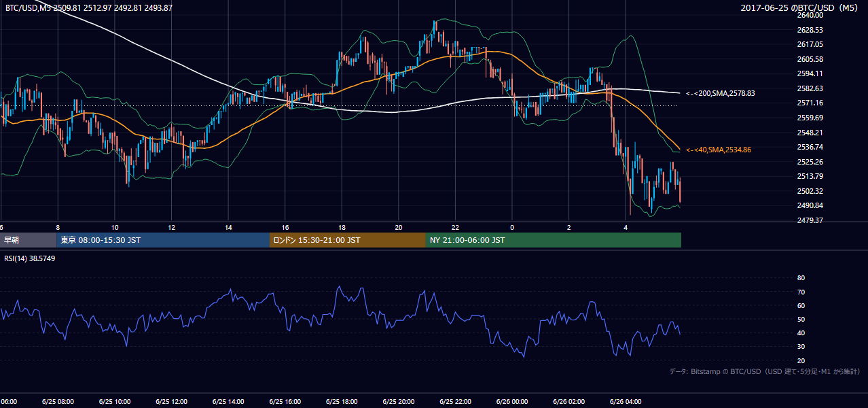Screen dimensions: 868x408
Task: Click hour tick 20 under price chart
Action: (399, 227)
